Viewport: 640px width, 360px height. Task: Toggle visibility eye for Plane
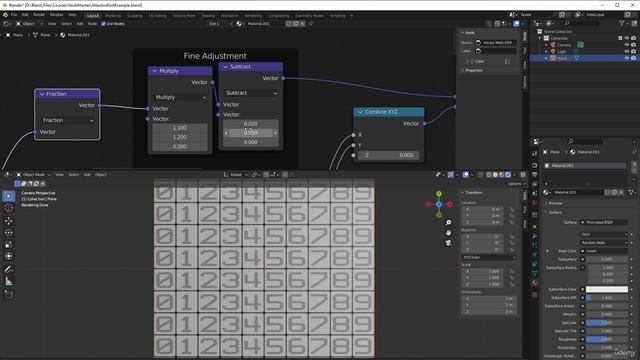(x=627, y=58)
